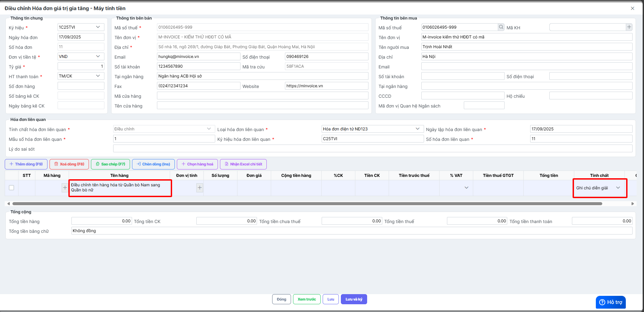This screenshot has width=644, height=312.
Task: Click the scroll left arrow of table
Action: point(8,204)
